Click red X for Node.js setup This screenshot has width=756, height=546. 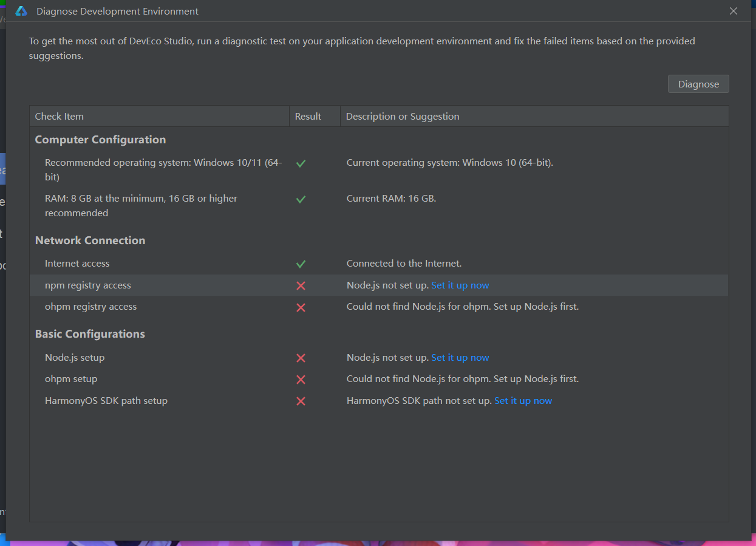click(301, 358)
